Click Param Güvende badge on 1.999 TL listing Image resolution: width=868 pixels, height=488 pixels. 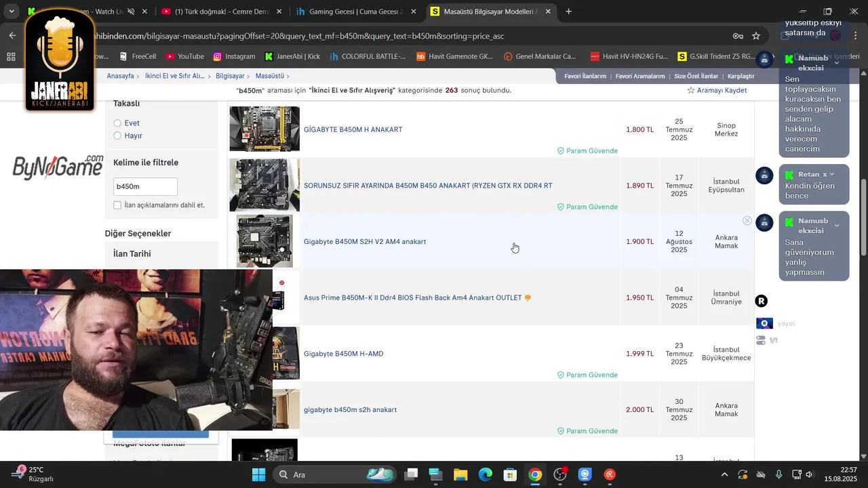[x=587, y=375]
